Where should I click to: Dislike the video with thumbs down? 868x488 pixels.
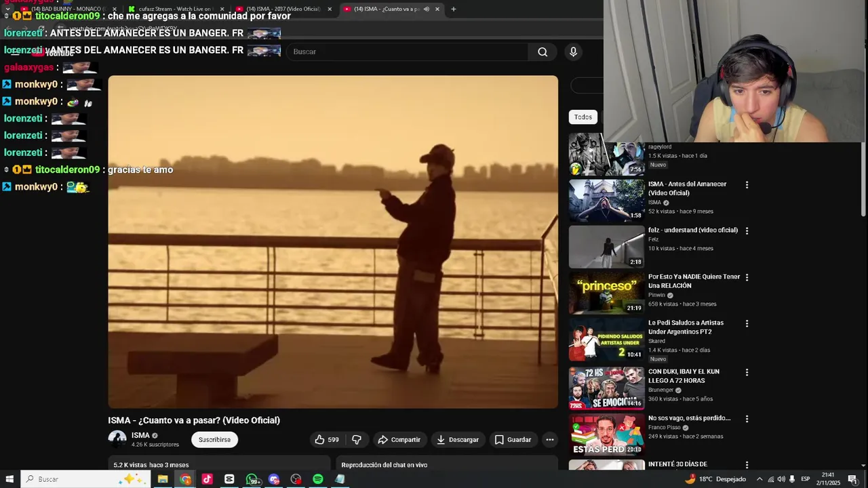click(x=357, y=440)
